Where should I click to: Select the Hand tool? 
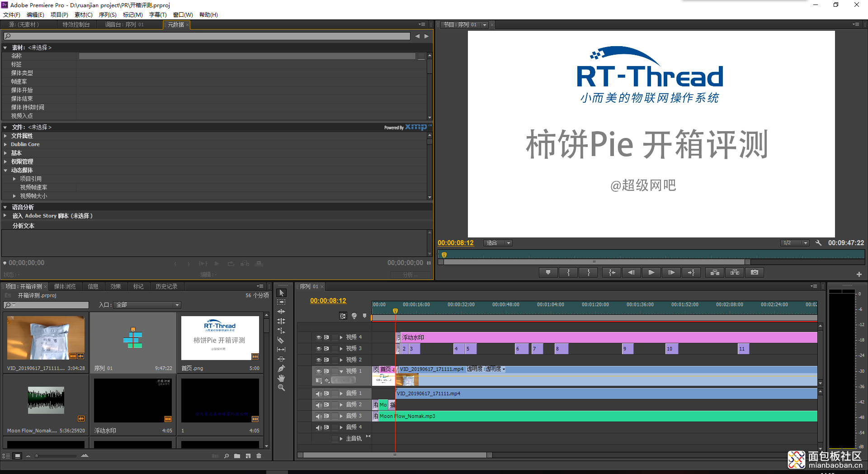[x=281, y=378]
